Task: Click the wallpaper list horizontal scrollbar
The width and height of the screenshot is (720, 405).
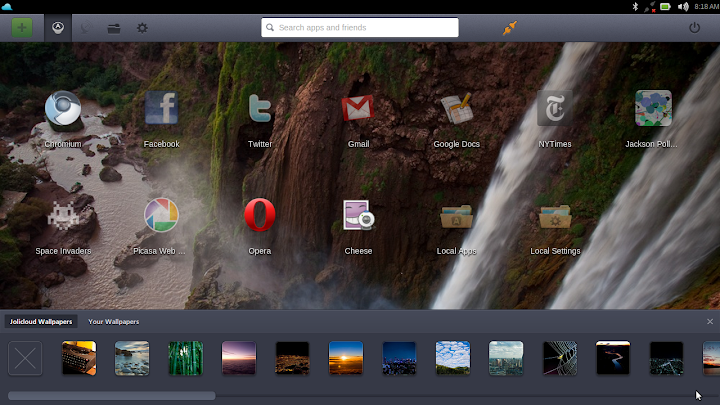Action: 111,396
